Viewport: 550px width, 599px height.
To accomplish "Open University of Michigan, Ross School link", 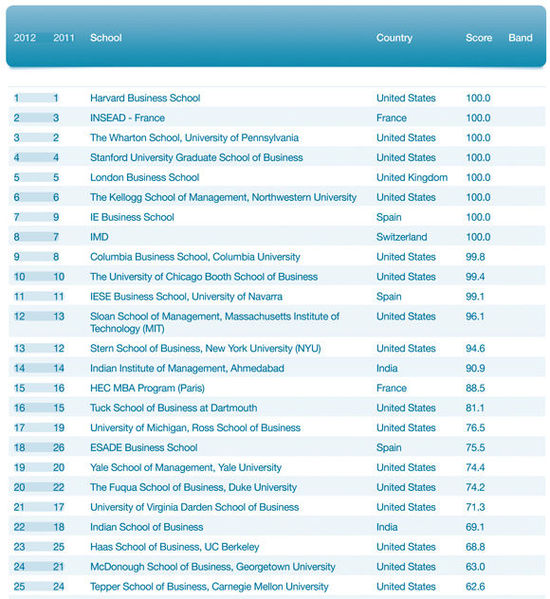I will click(195, 428).
